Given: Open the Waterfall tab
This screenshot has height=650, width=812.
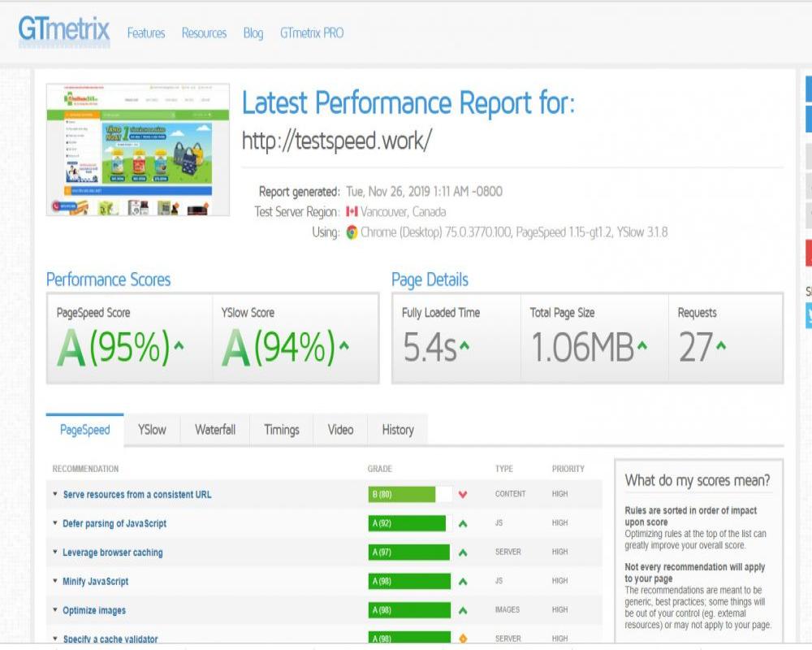Looking at the screenshot, I should click(x=215, y=430).
